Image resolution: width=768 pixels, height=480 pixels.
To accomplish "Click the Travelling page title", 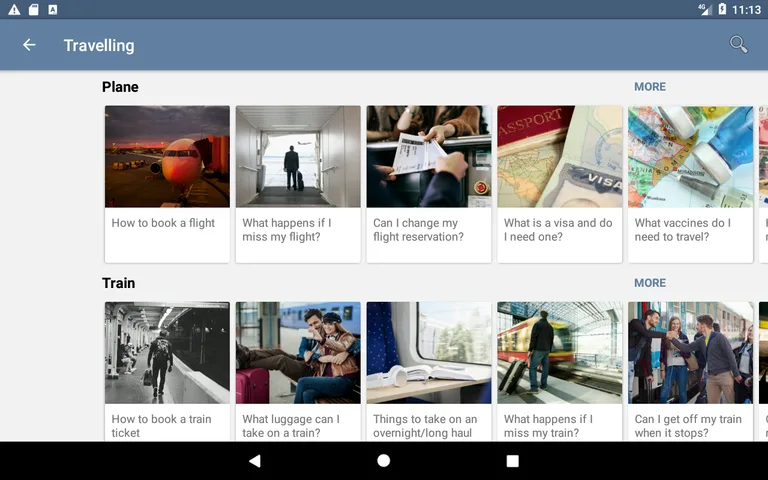I will [x=99, y=45].
